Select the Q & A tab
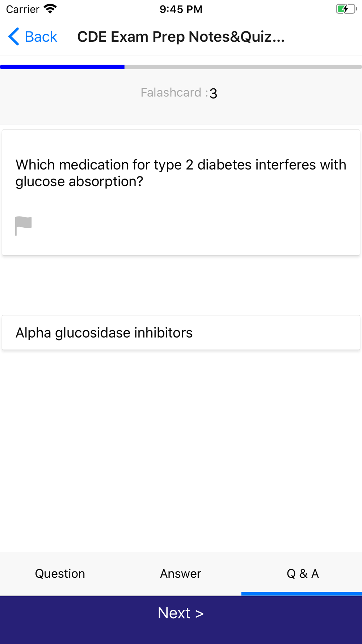This screenshot has height=644, width=362. coord(303,574)
